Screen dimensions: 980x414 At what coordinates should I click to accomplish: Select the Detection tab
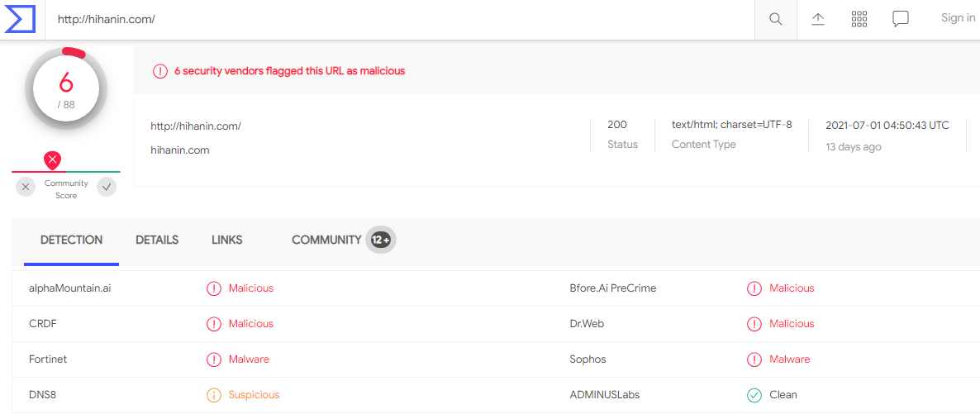(x=72, y=240)
